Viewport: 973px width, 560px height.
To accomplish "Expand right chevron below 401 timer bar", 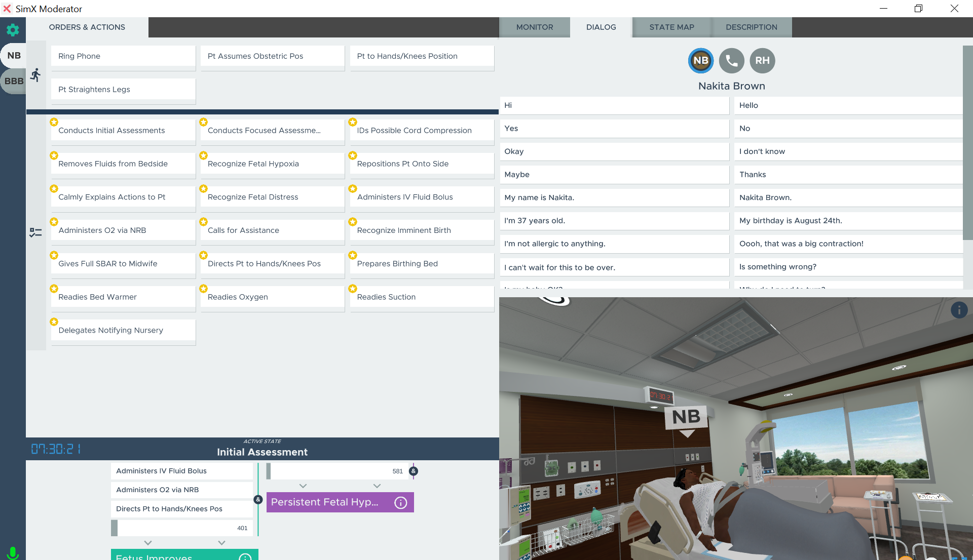I will [x=221, y=543].
